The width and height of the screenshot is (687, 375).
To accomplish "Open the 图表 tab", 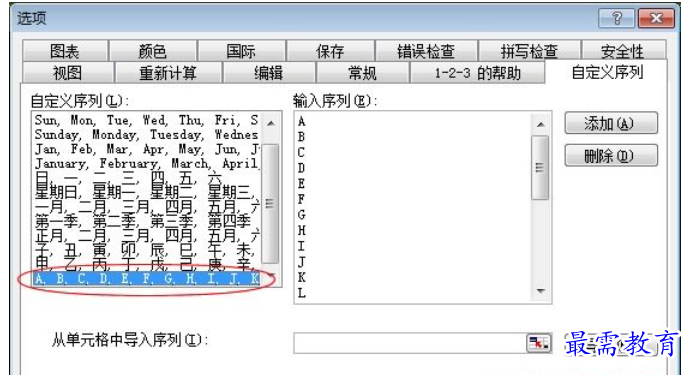I will (65, 51).
